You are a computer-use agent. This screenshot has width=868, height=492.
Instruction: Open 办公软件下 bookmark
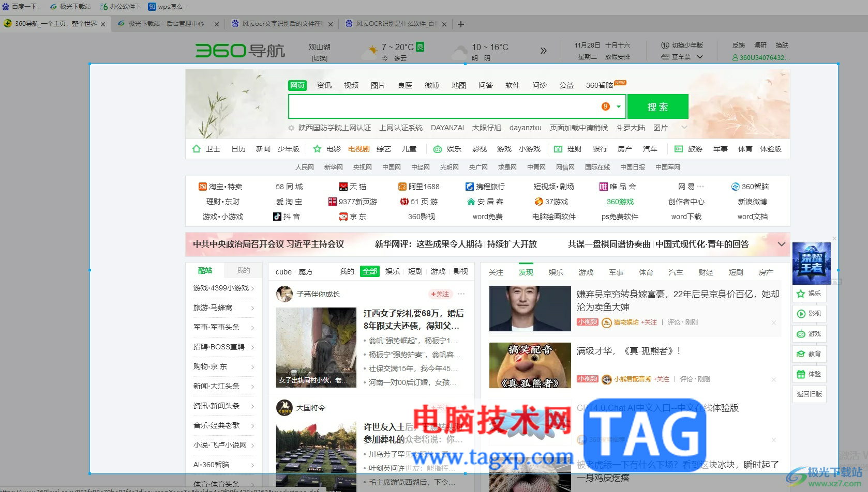pyautogui.click(x=120, y=6)
